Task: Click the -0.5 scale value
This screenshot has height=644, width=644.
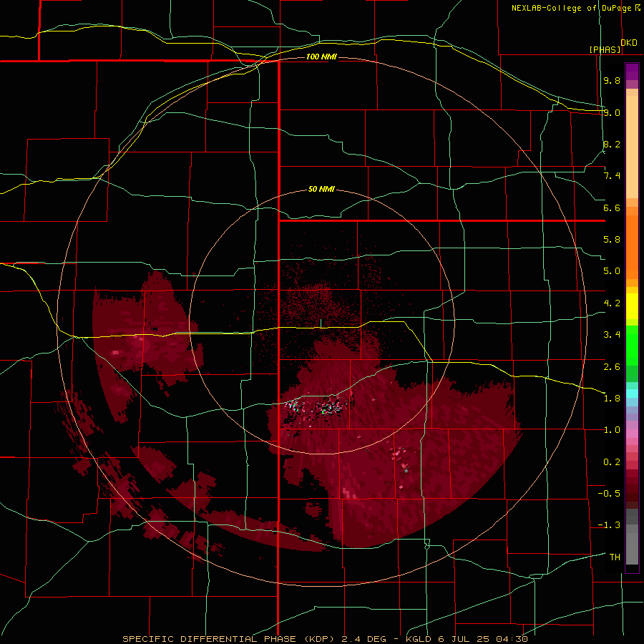Action: 609,494
